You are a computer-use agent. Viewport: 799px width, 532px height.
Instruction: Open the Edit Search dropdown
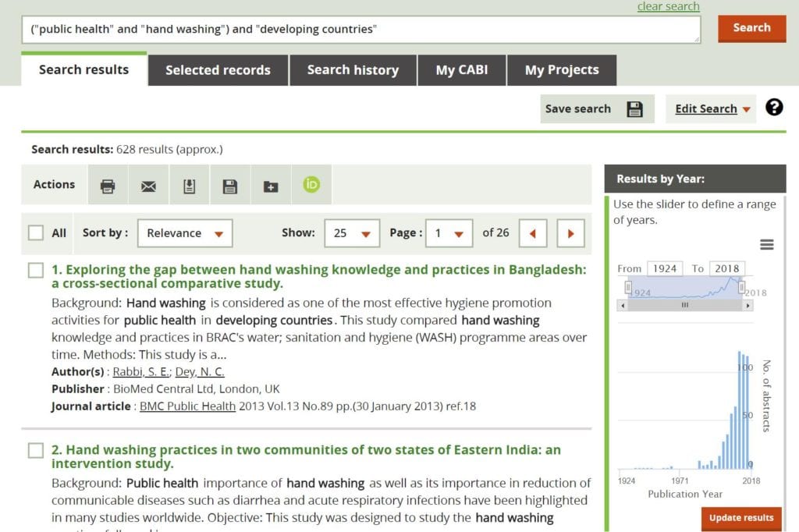click(x=712, y=109)
